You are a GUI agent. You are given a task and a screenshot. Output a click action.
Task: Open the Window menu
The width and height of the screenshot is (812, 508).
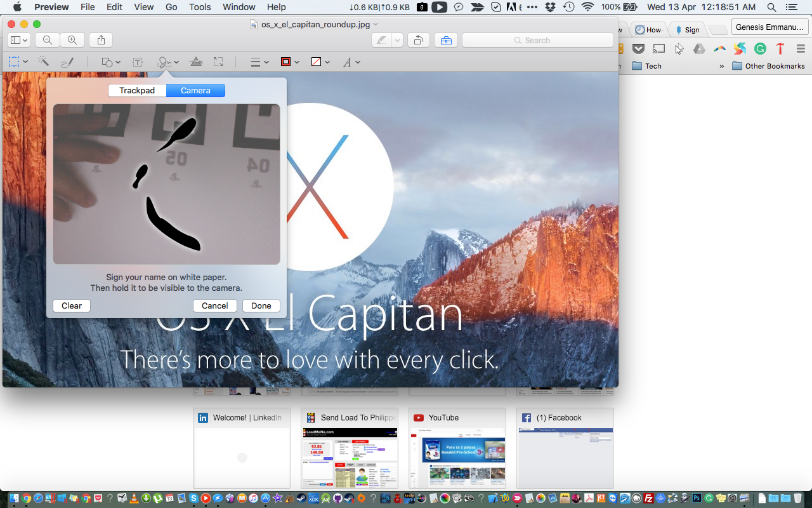(x=239, y=7)
